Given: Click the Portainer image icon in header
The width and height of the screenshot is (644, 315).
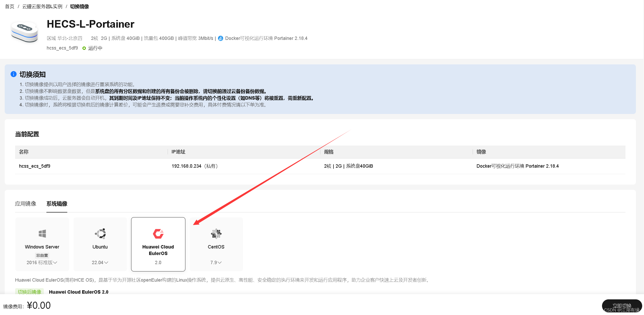Looking at the screenshot, I should [221, 38].
